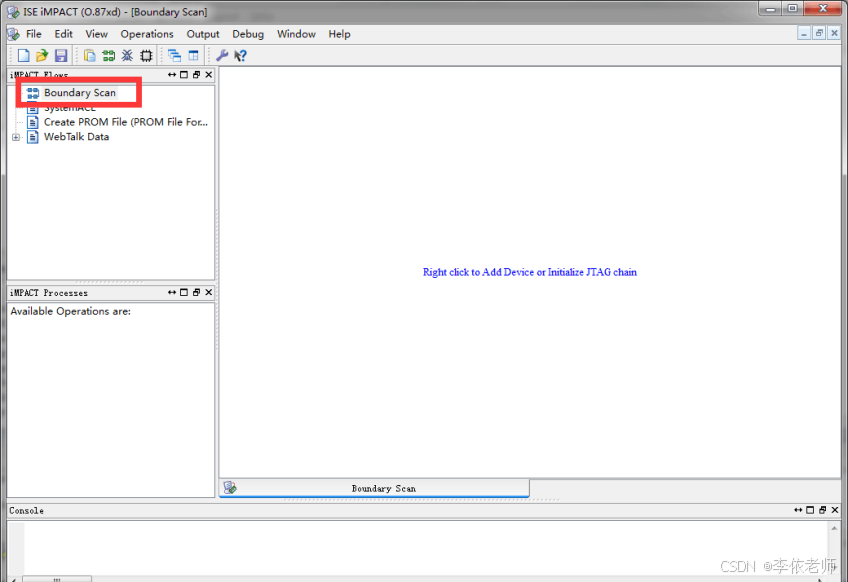
Task: Maximize the iMPACT Processes panel
Action: (x=184, y=292)
